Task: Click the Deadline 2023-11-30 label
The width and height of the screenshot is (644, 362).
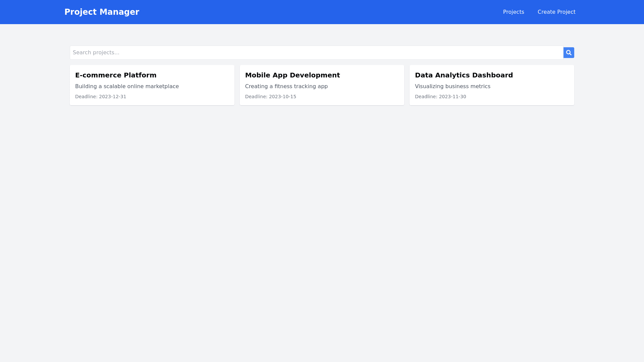Action: click(x=440, y=97)
